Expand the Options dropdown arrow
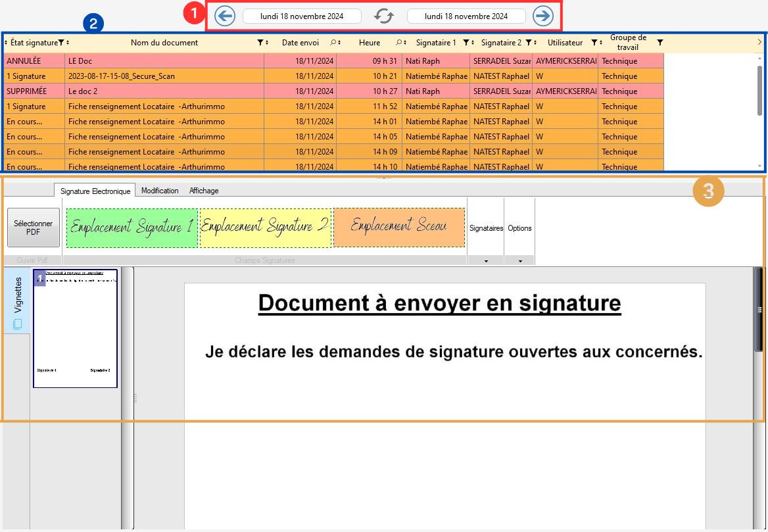This screenshot has height=532, width=768. click(520, 261)
